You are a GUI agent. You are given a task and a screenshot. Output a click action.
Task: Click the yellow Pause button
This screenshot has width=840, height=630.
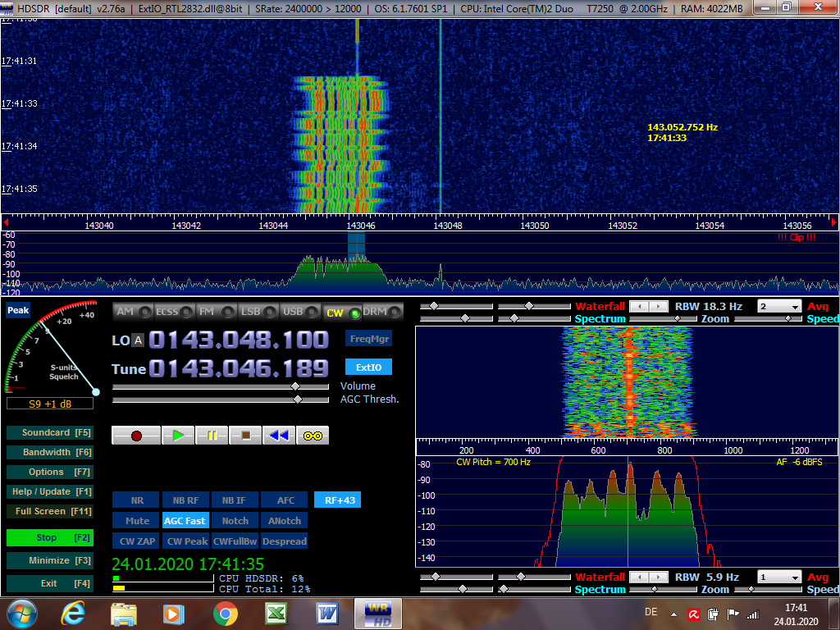click(x=212, y=436)
